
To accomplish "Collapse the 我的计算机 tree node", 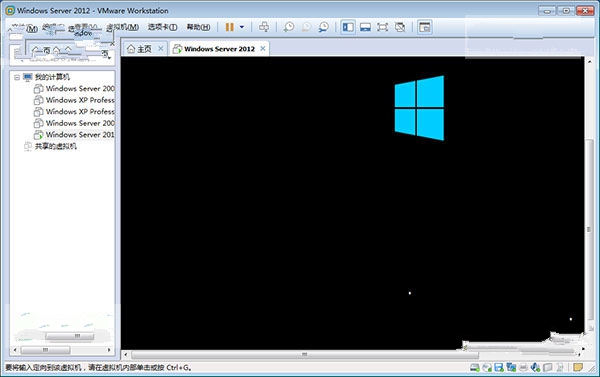I will pos(17,77).
